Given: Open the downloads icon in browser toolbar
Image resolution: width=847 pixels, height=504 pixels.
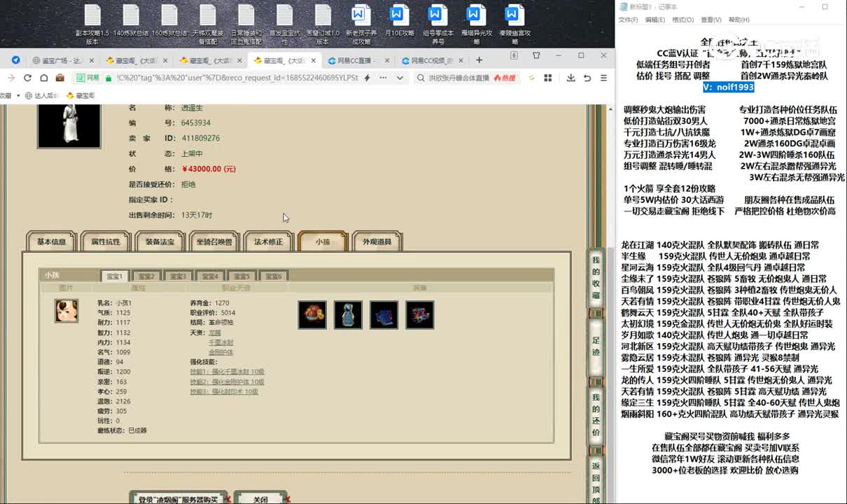Looking at the screenshot, I should pyautogui.click(x=570, y=78).
